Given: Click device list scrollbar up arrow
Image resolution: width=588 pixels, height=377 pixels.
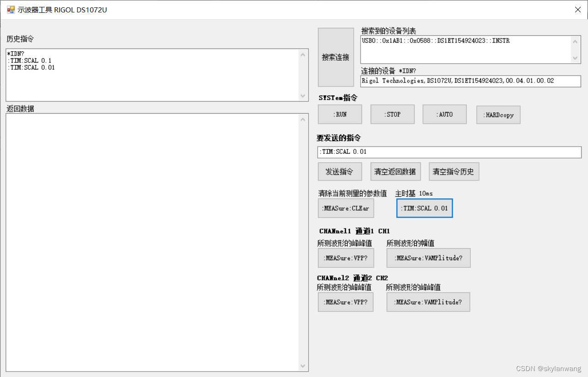Looking at the screenshot, I should pos(575,42).
